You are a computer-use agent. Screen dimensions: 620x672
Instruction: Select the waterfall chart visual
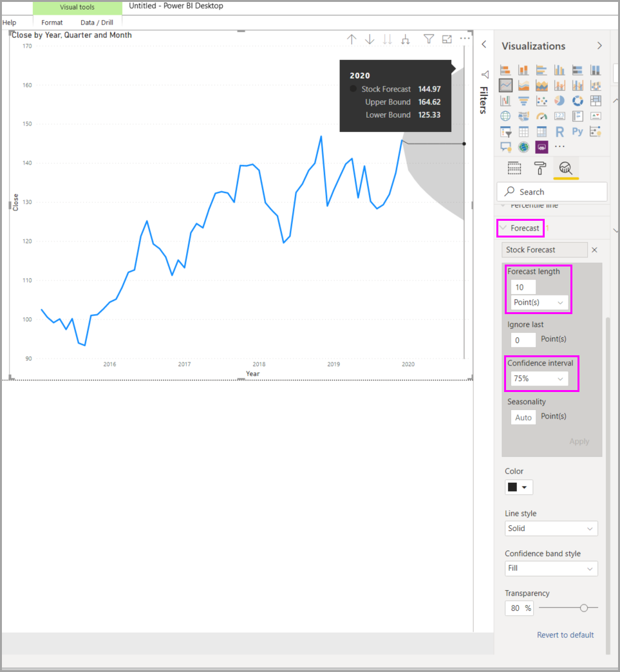(x=505, y=100)
